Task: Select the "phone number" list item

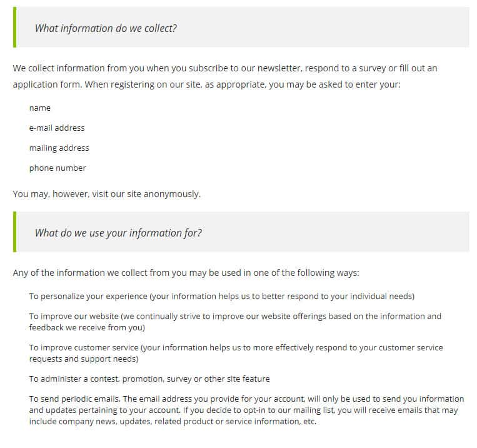Action: click(58, 168)
